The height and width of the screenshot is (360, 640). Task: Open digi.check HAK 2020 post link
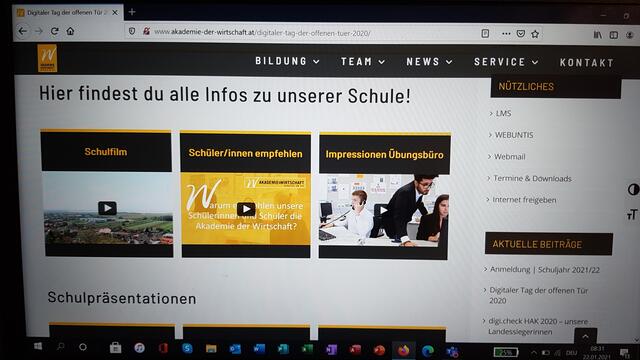538,326
